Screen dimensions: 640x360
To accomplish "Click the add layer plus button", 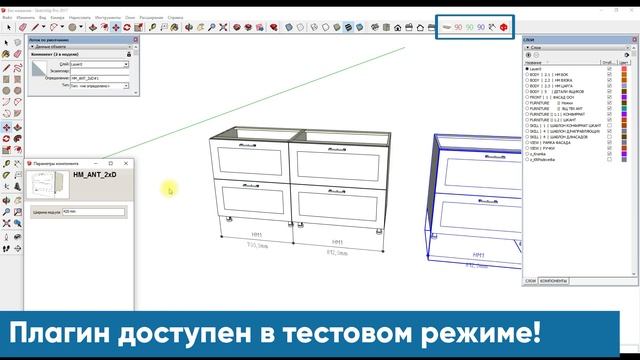I will pos(528,55).
